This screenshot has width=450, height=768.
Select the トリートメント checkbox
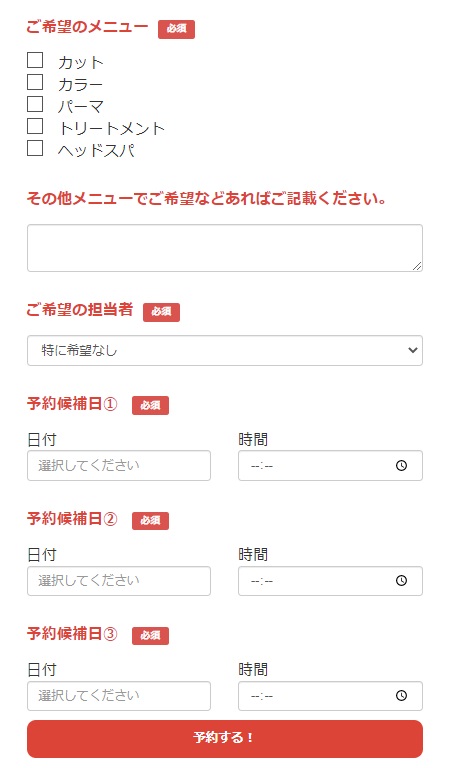coord(35,126)
